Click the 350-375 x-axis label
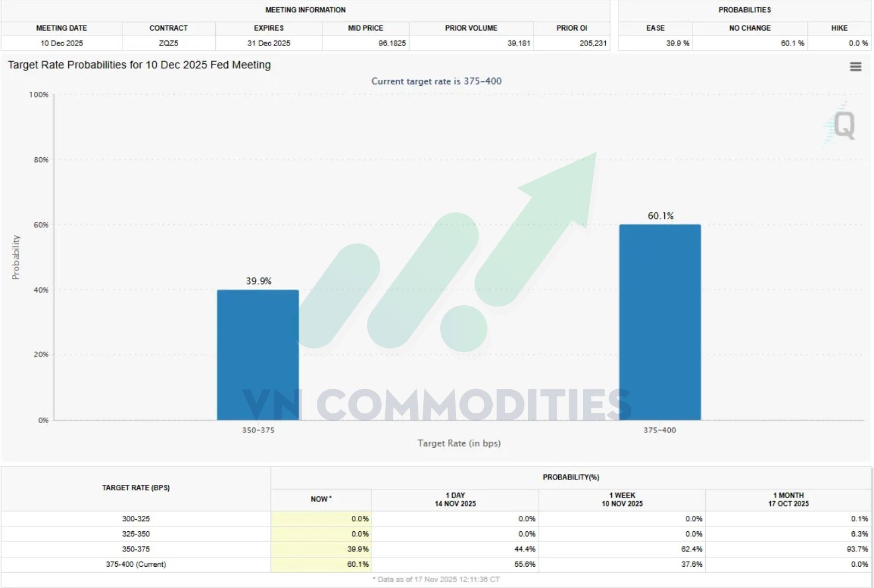Screen dimensions: 874x588 [258, 430]
